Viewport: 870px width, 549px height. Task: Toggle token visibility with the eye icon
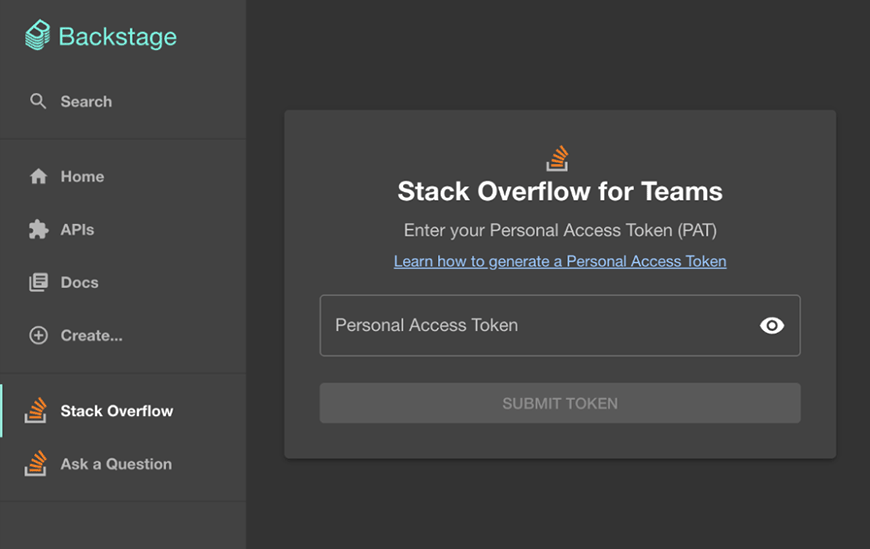[772, 325]
